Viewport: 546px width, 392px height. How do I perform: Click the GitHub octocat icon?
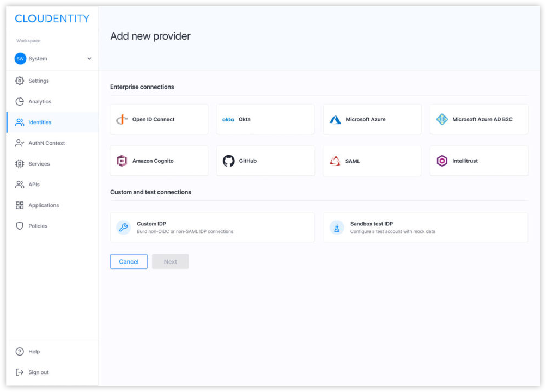pyautogui.click(x=228, y=161)
